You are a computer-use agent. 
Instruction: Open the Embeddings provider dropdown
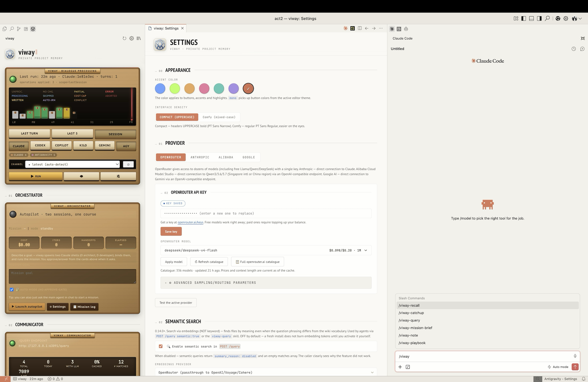pyautogui.click(x=266, y=373)
